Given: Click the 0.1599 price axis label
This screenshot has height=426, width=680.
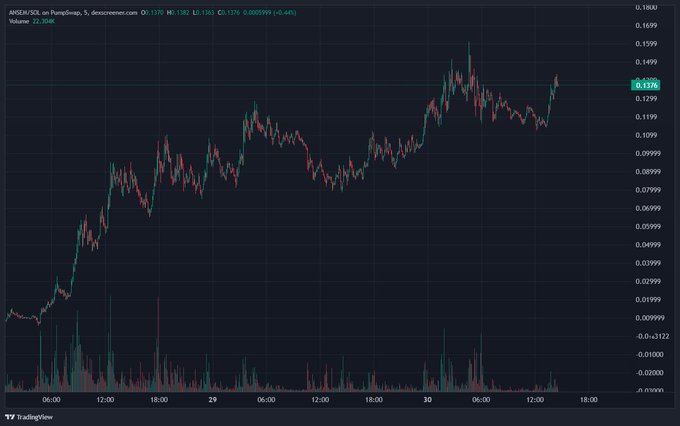Looking at the screenshot, I should coord(646,43).
